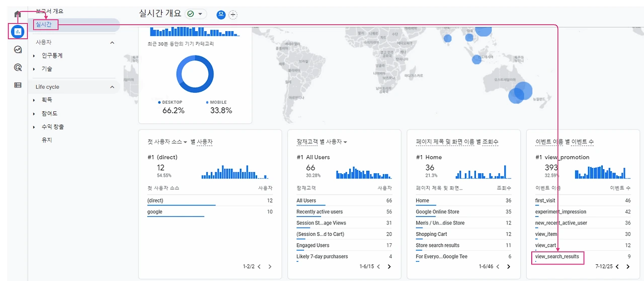Next page arrow in audience card
Screen dimensions: 644x281
tap(389, 266)
